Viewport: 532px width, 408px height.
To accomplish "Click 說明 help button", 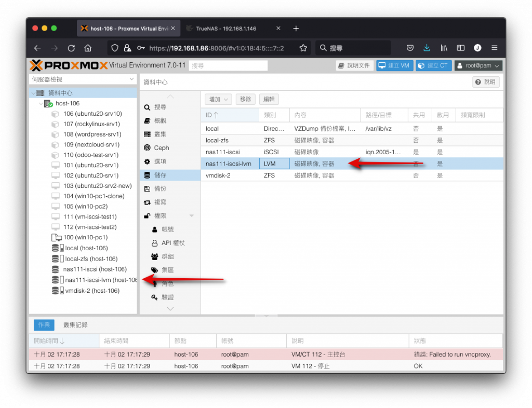I will tap(486, 82).
